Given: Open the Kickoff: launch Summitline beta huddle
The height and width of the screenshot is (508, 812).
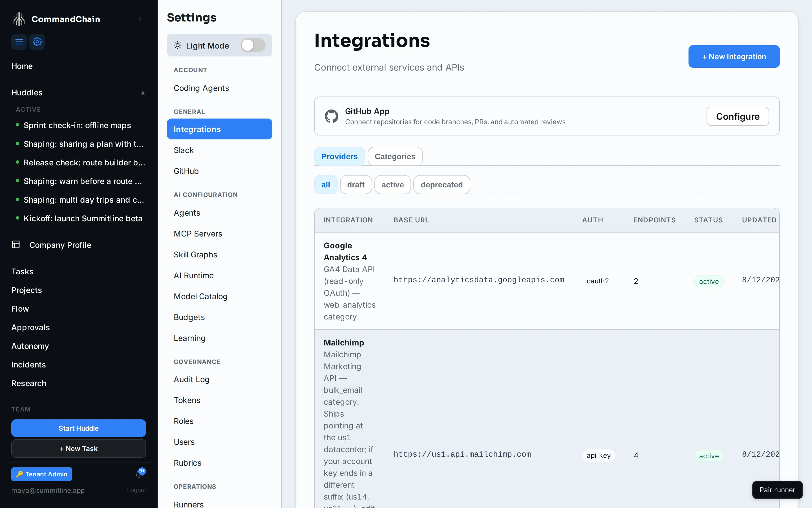Looking at the screenshot, I should pyautogui.click(x=83, y=218).
